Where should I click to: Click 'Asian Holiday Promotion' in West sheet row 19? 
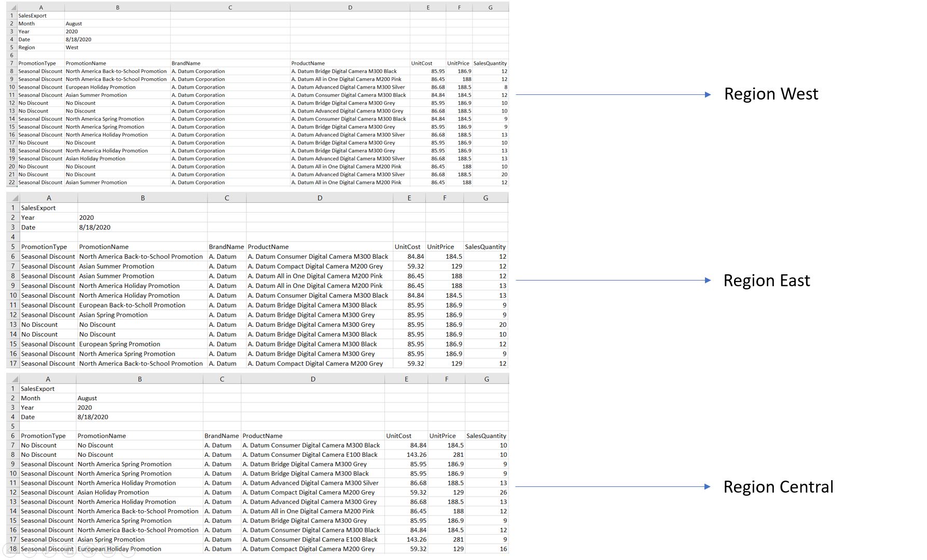tap(95, 159)
